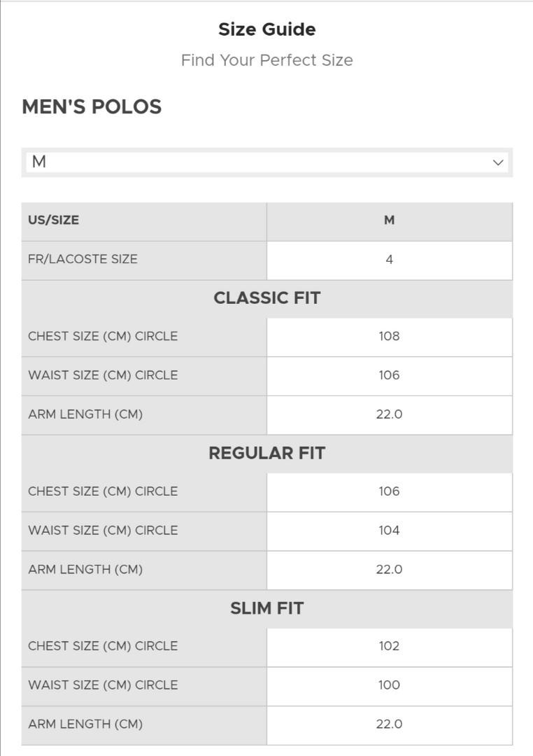Click the Find Your Perfect Size subtitle

tap(266, 60)
